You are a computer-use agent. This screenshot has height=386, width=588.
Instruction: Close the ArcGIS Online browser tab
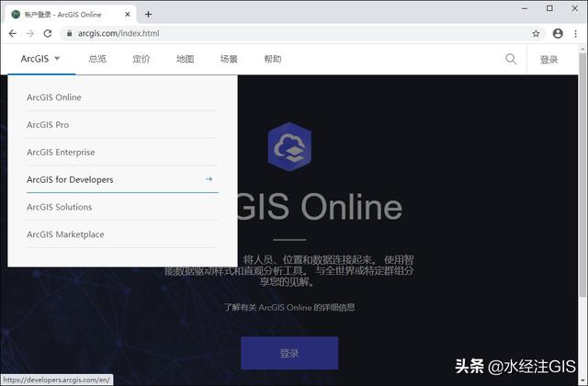[128, 15]
